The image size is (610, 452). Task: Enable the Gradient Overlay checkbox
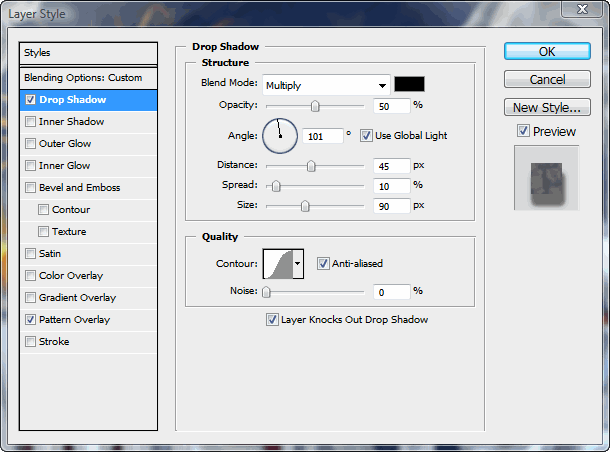point(30,298)
